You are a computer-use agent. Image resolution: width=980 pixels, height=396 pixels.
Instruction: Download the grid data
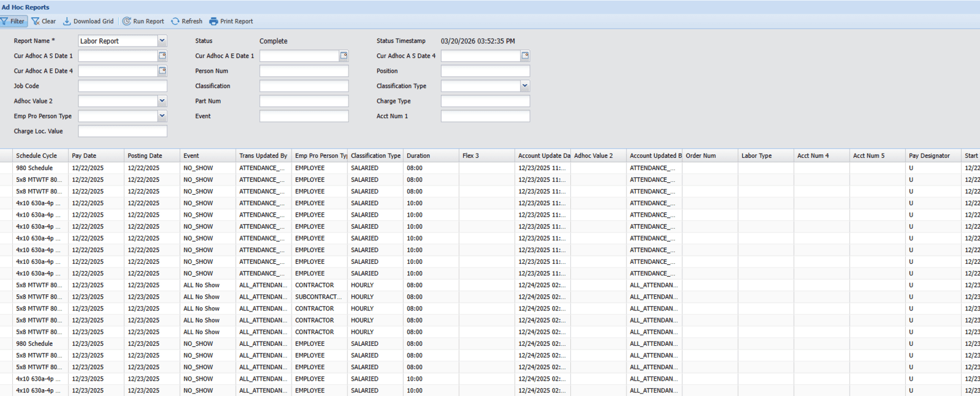(88, 21)
